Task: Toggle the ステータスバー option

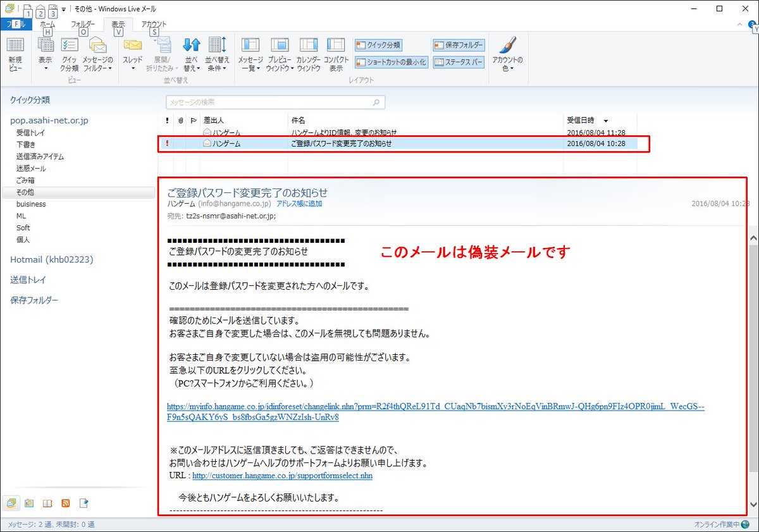Action: (459, 62)
